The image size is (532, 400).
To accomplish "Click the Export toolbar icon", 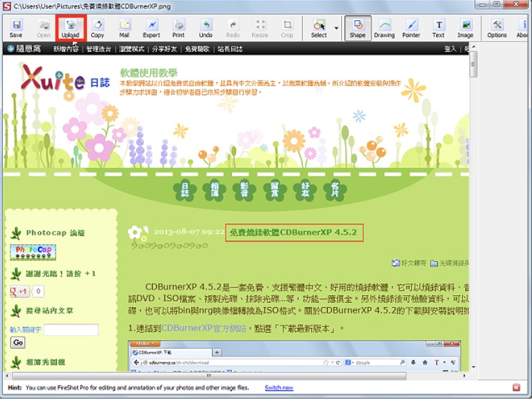I will (x=151, y=28).
